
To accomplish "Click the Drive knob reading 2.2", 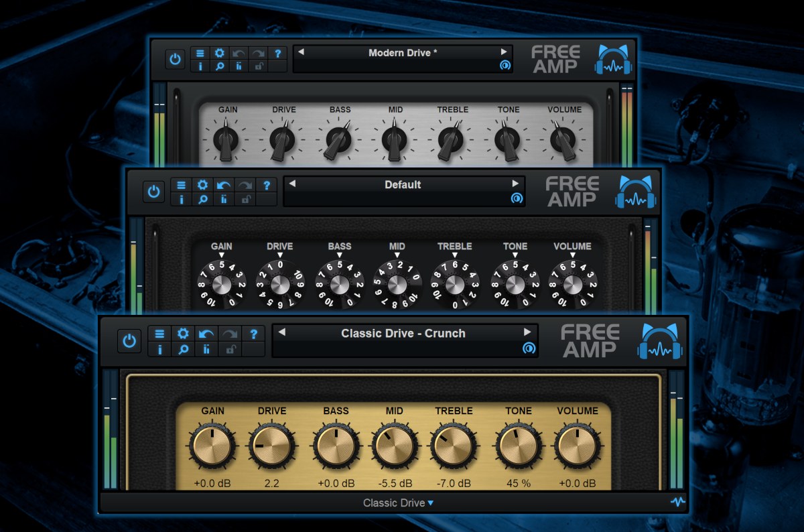I will click(x=272, y=447).
